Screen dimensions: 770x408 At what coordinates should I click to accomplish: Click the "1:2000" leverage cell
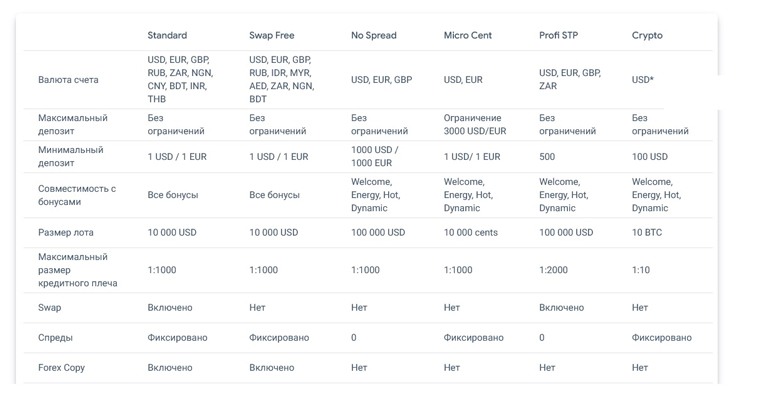pyautogui.click(x=555, y=270)
